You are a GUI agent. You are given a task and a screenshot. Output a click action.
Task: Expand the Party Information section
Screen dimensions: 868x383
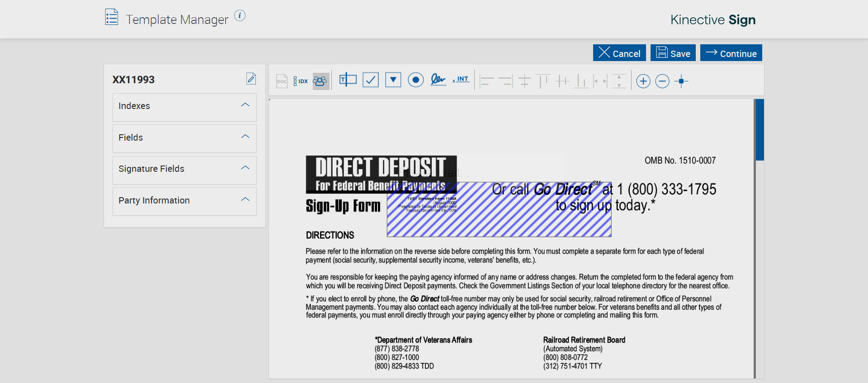coord(184,201)
